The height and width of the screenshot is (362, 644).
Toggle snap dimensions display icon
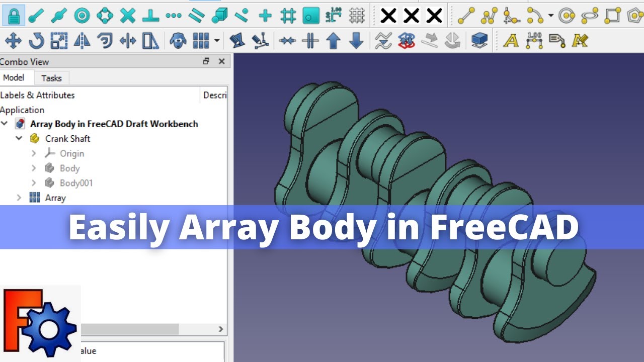(x=334, y=16)
